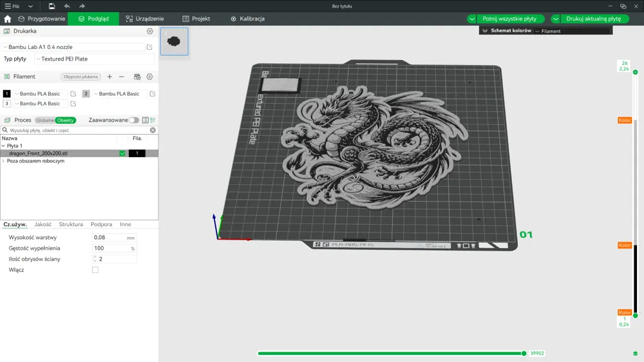Click the horizontal move slider handle at 39902
This screenshot has height=362, width=644.
(524, 354)
